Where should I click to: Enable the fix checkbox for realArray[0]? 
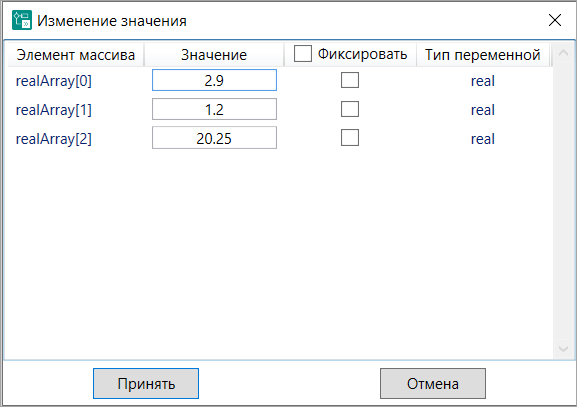point(350,80)
